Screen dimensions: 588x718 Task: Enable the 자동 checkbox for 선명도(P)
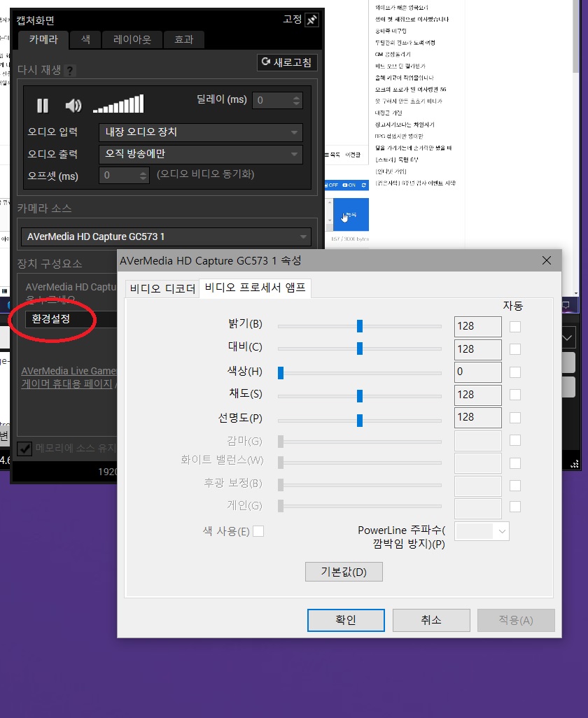(515, 418)
